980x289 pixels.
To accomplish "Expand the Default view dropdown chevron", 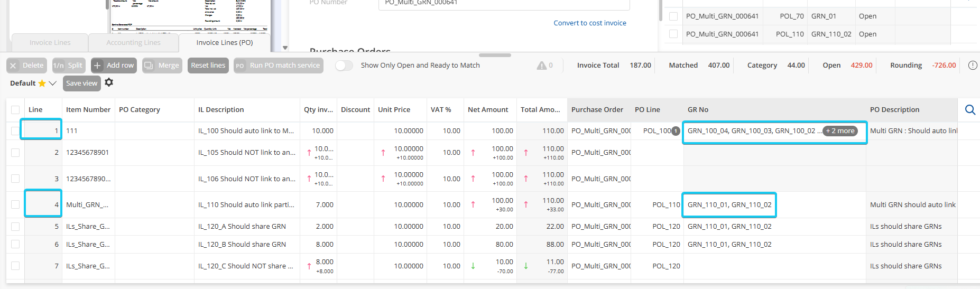I will click(52, 83).
